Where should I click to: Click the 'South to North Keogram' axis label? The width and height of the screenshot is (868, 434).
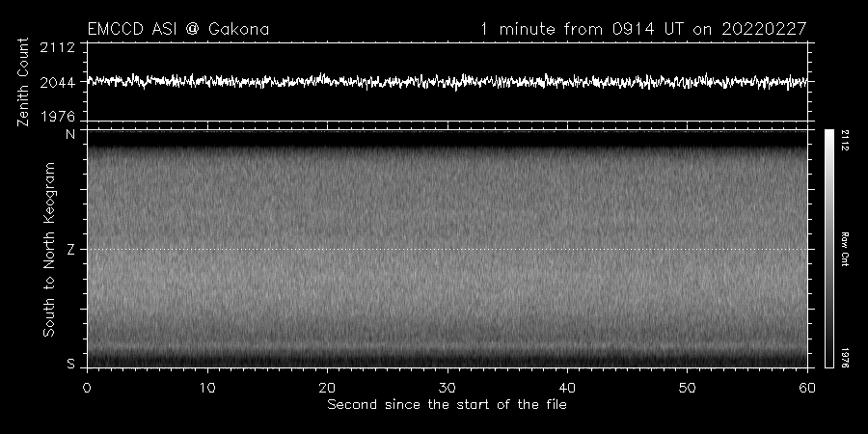(x=49, y=249)
